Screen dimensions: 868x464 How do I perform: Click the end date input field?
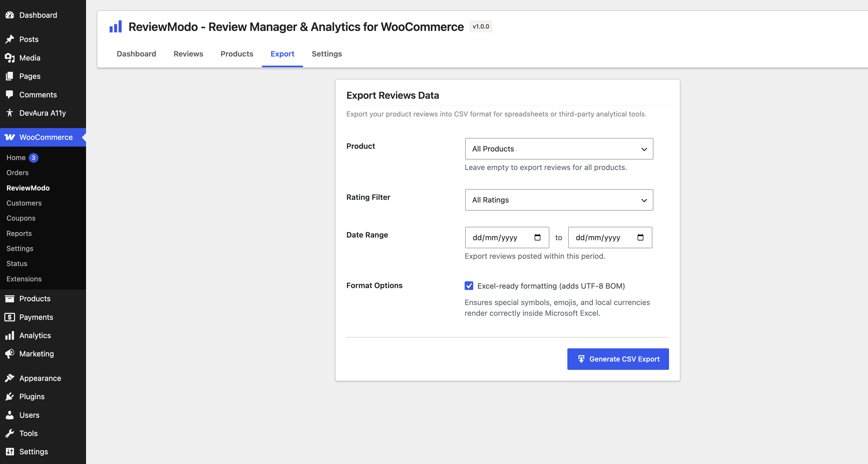pos(610,238)
